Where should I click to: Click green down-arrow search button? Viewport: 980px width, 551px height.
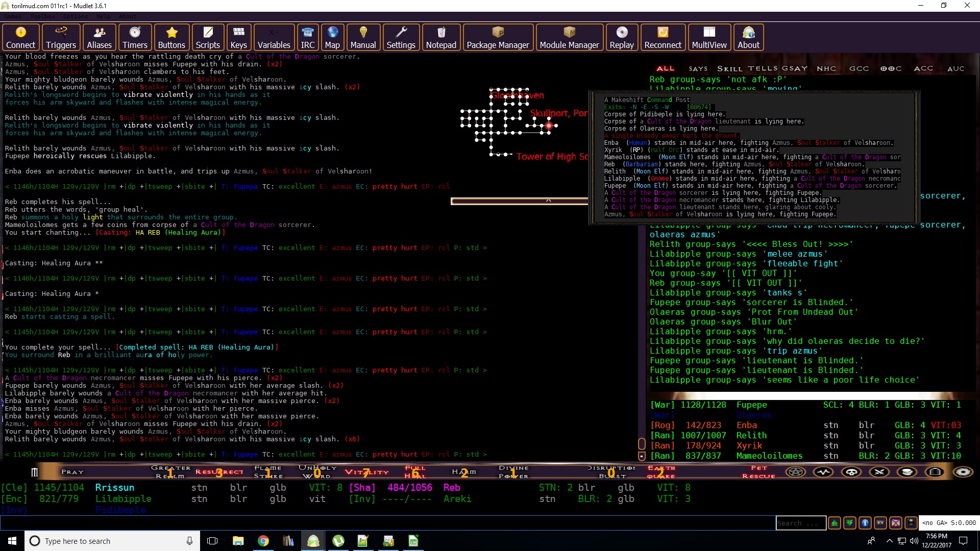click(850, 523)
